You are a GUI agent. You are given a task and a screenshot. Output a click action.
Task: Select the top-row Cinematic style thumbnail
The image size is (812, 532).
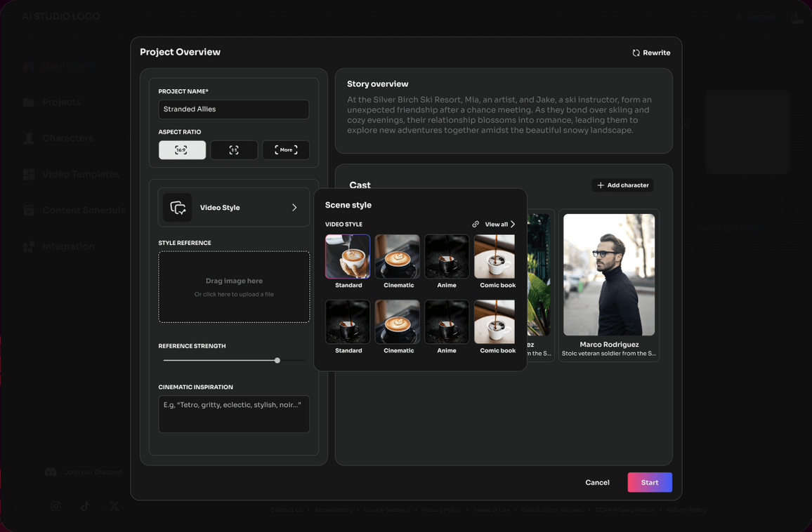[x=397, y=257]
